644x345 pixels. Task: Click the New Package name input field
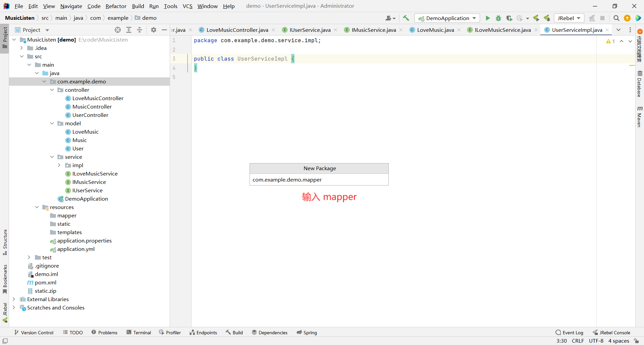[319, 180]
